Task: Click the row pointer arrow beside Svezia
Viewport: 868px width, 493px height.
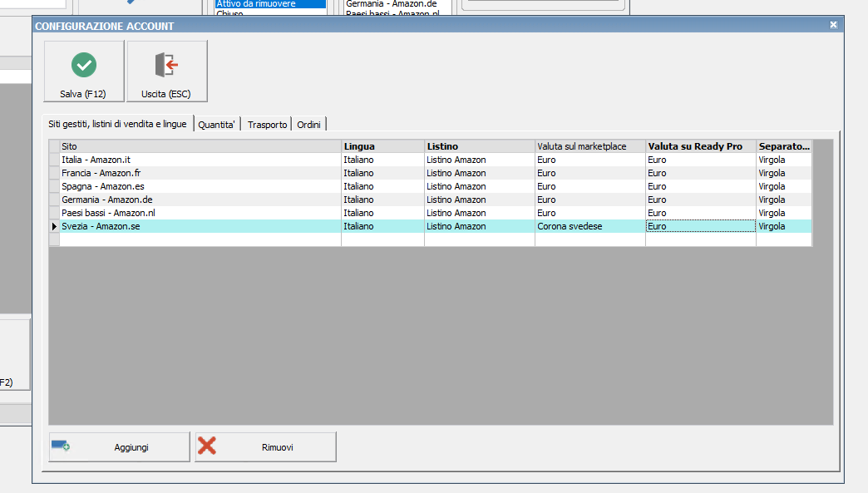Action: click(54, 226)
